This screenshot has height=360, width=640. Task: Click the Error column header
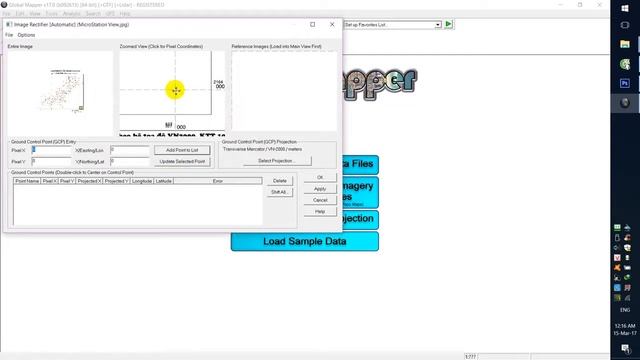[218, 181]
